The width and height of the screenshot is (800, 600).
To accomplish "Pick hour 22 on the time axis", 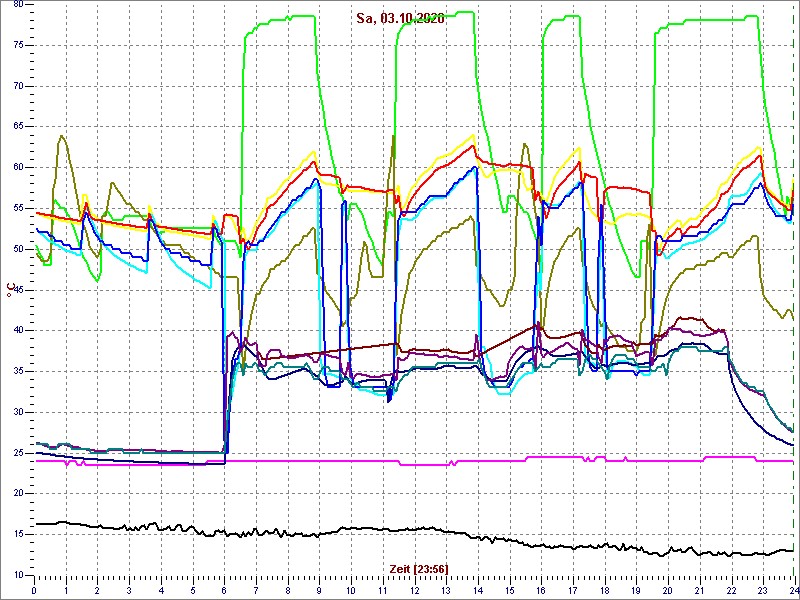I will click(x=731, y=589).
